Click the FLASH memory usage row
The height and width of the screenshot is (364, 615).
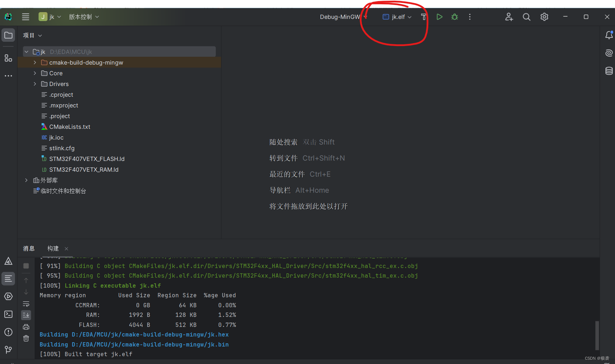157,325
